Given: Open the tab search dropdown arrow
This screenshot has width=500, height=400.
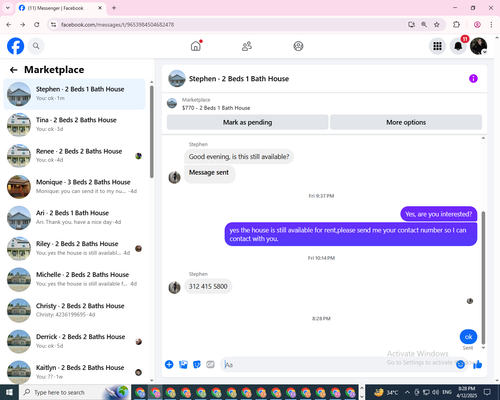Looking at the screenshot, I should (8, 8).
